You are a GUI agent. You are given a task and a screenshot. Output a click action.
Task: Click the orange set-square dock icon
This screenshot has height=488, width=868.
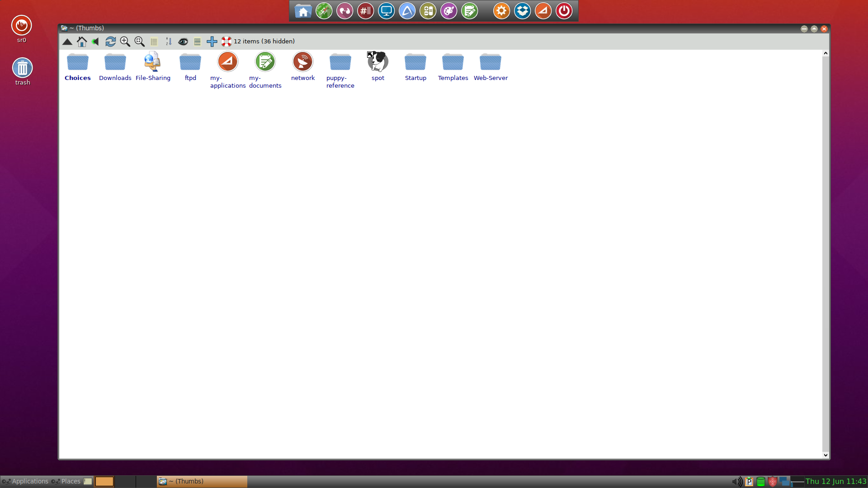pyautogui.click(x=543, y=11)
